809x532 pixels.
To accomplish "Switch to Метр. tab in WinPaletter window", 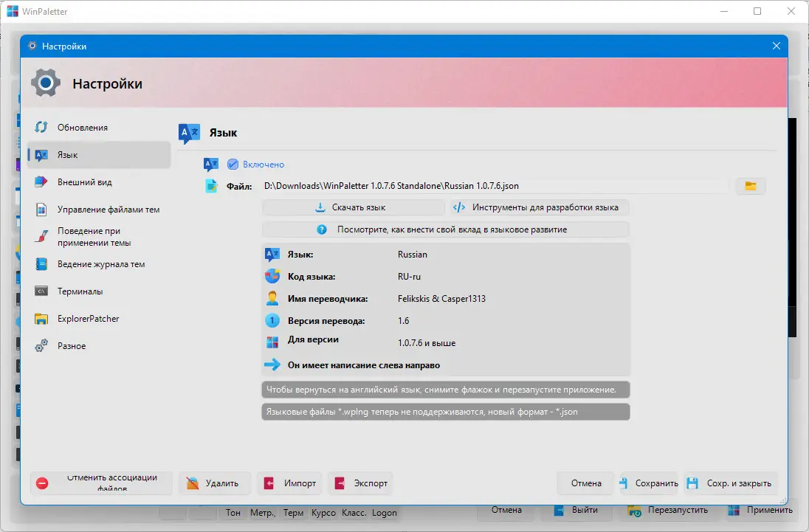I will coord(263,512).
